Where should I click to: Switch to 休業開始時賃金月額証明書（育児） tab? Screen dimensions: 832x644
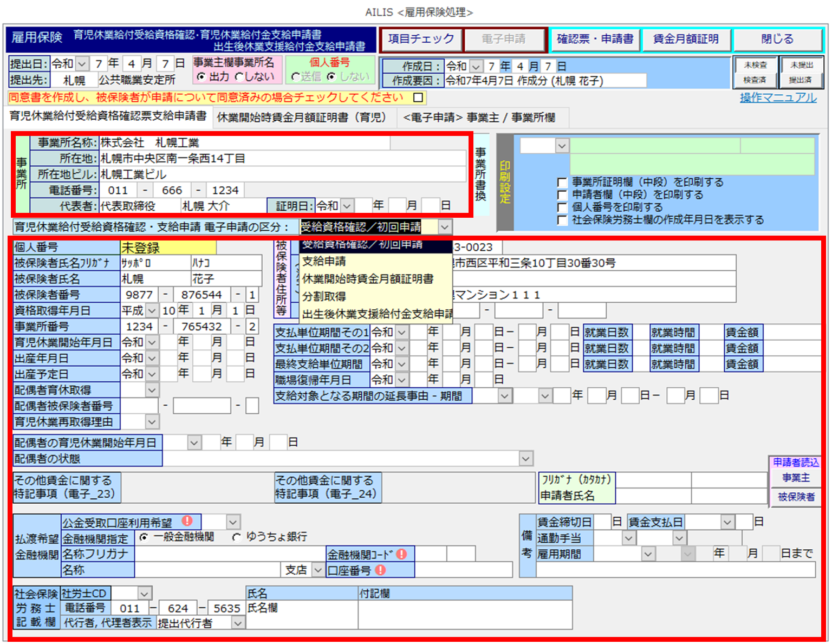(x=301, y=117)
